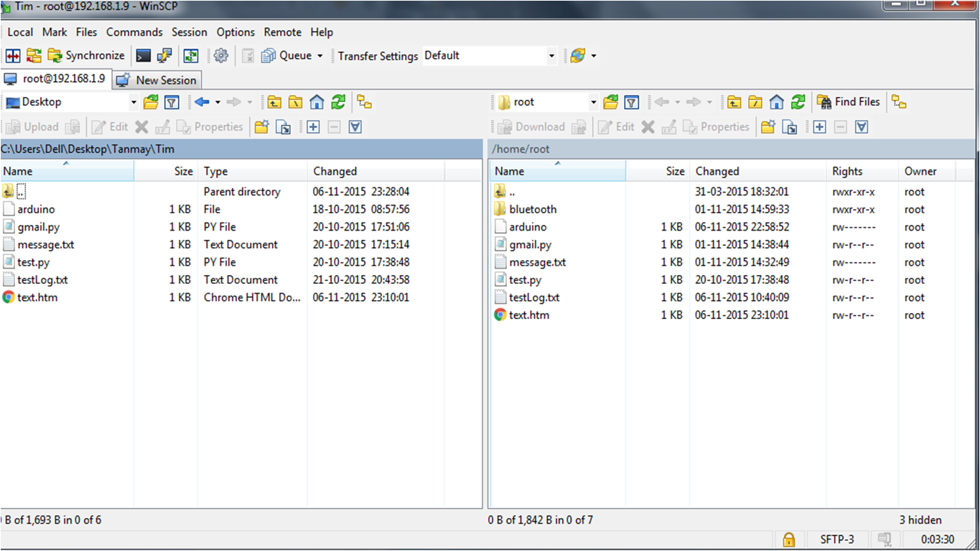This screenshot has height=551, width=980.
Task: Click local Open Directory folder icon
Action: tap(150, 102)
